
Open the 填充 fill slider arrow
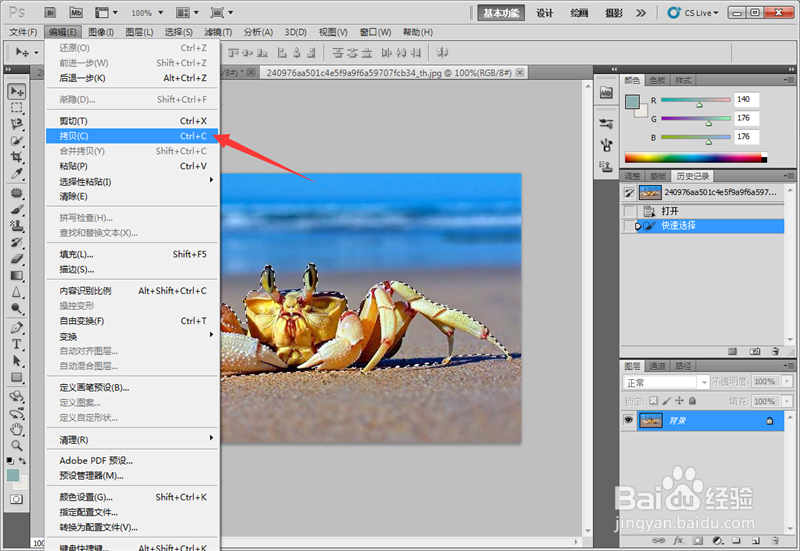787,402
